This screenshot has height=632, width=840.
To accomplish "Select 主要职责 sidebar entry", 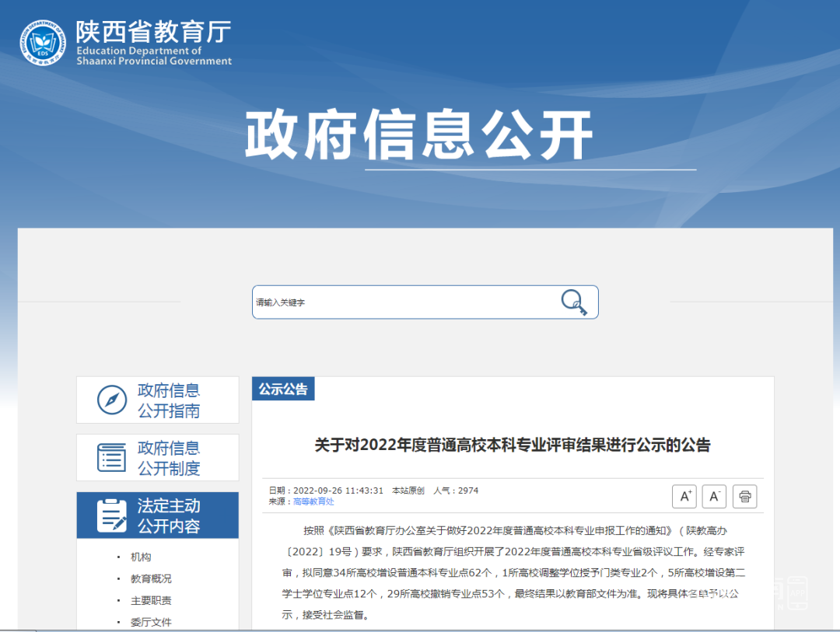I will (151, 601).
